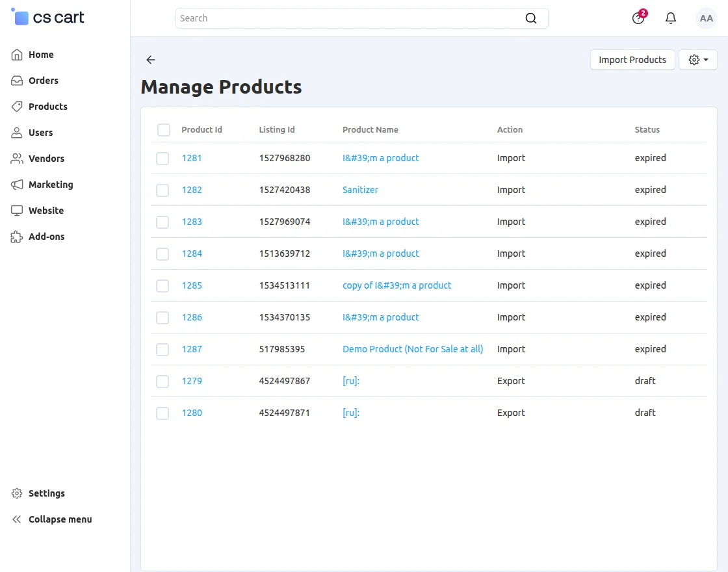Click the Vendors people icon
The width and height of the screenshot is (728, 572).
pyautogui.click(x=17, y=159)
